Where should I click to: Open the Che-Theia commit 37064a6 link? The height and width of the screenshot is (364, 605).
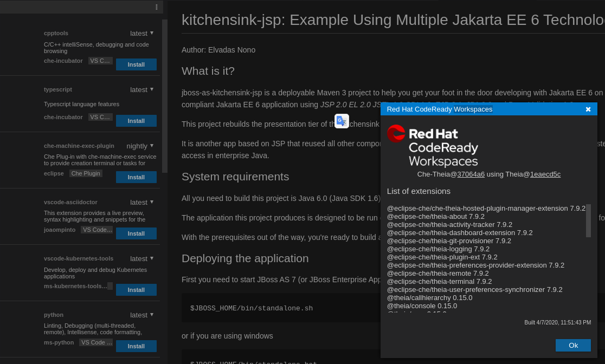point(471,174)
